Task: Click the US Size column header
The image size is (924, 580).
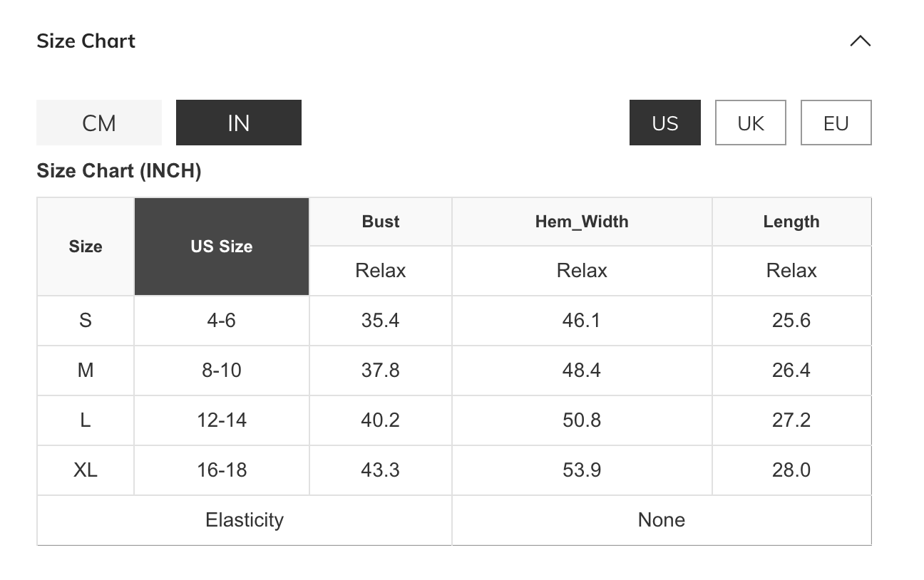Action: click(222, 247)
